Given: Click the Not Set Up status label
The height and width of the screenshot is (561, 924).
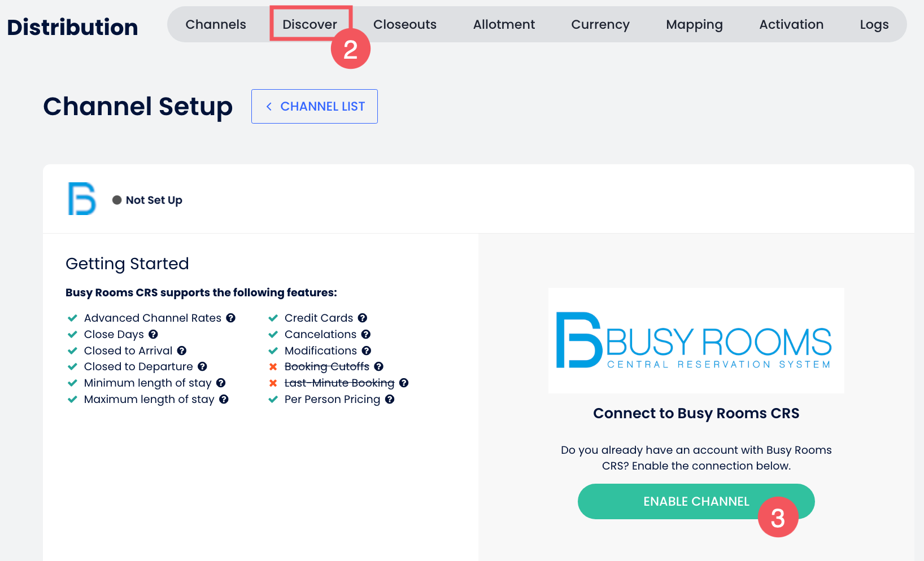Looking at the screenshot, I should (154, 200).
